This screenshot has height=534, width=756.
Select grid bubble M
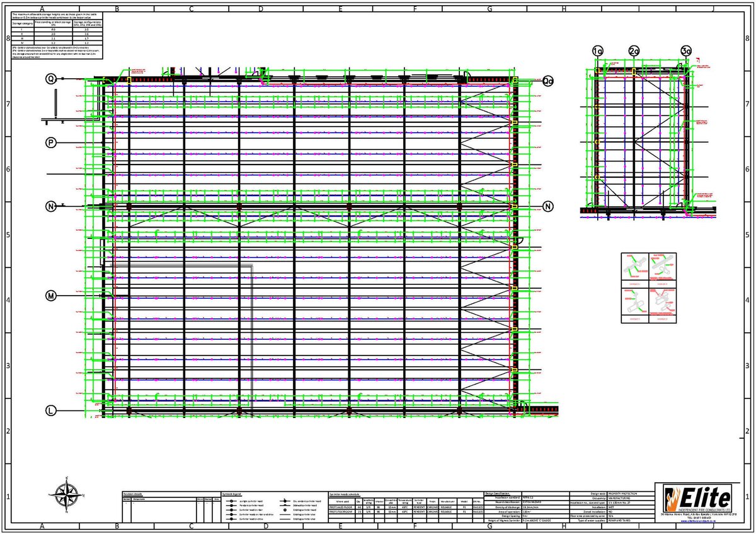(51, 296)
